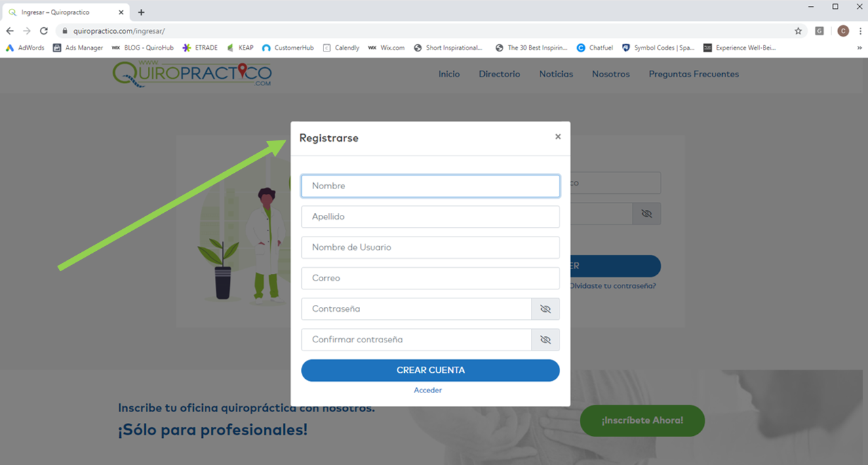Click the ¡Inscríbete Ahora! green button
Screen dimensions: 868x465
tap(642, 420)
